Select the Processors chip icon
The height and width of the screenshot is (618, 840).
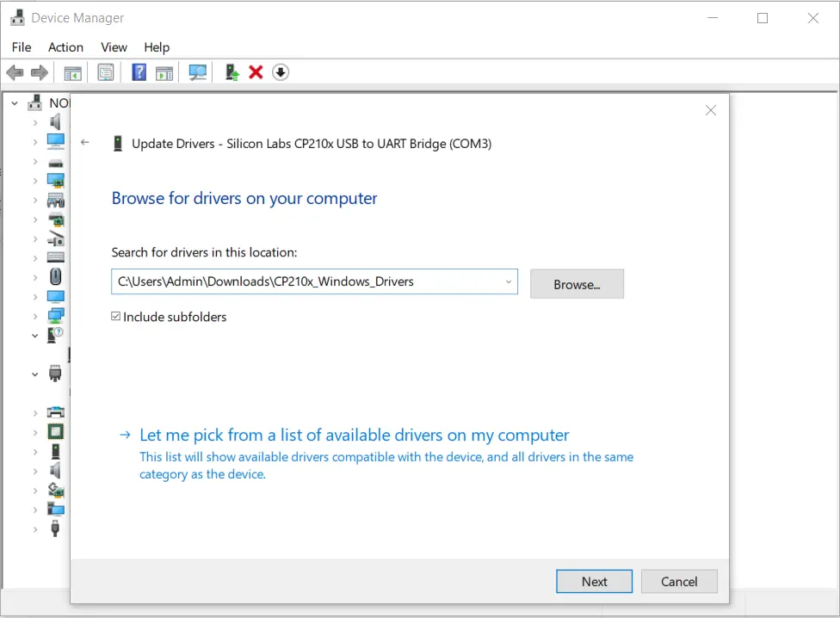(x=56, y=431)
